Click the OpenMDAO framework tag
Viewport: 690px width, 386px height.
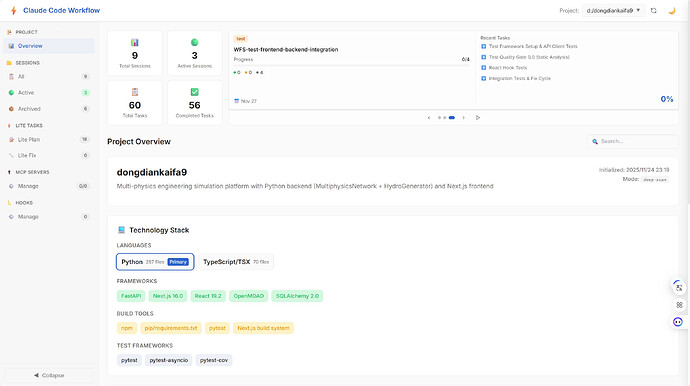click(x=249, y=296)
